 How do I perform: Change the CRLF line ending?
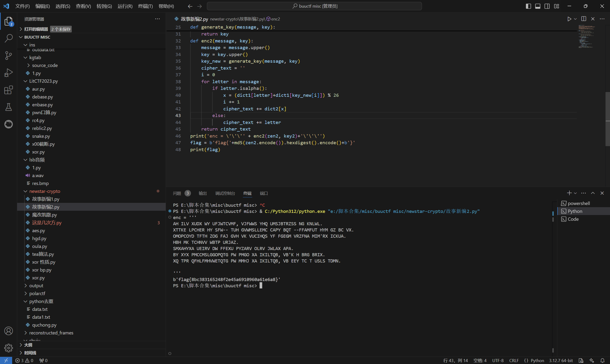[514, 360]
